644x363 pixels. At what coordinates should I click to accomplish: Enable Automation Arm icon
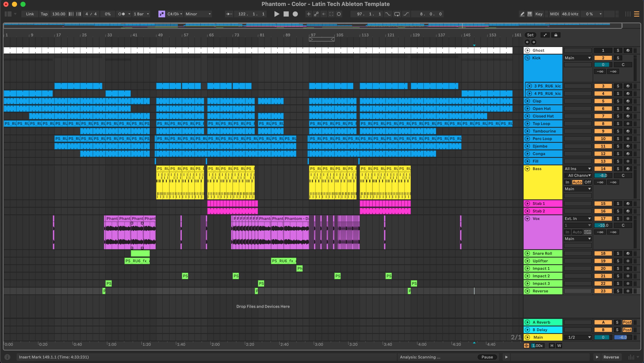[316, 14]
